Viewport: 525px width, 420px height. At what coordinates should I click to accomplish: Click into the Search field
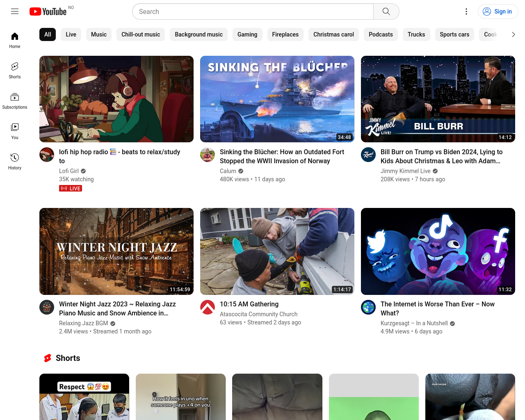(x=253, y=11)
